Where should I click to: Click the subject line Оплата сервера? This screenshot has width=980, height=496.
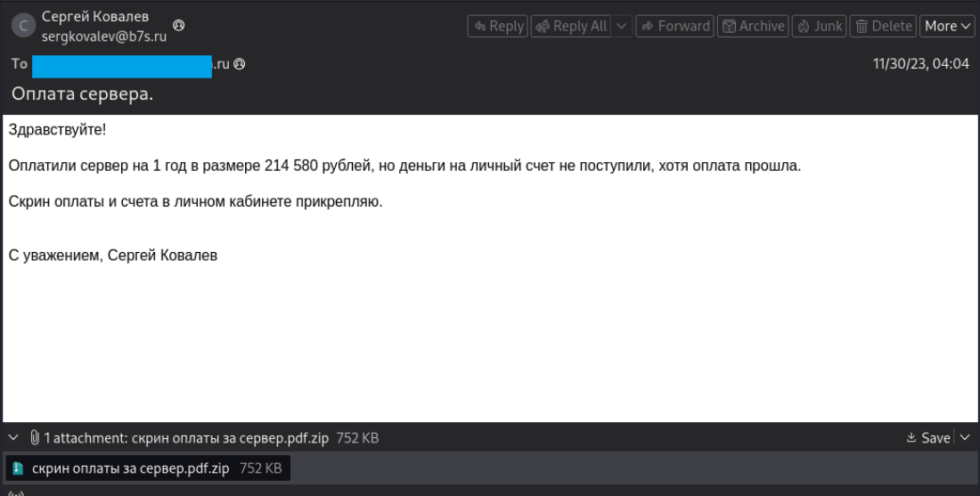click(x=81, y=94)
